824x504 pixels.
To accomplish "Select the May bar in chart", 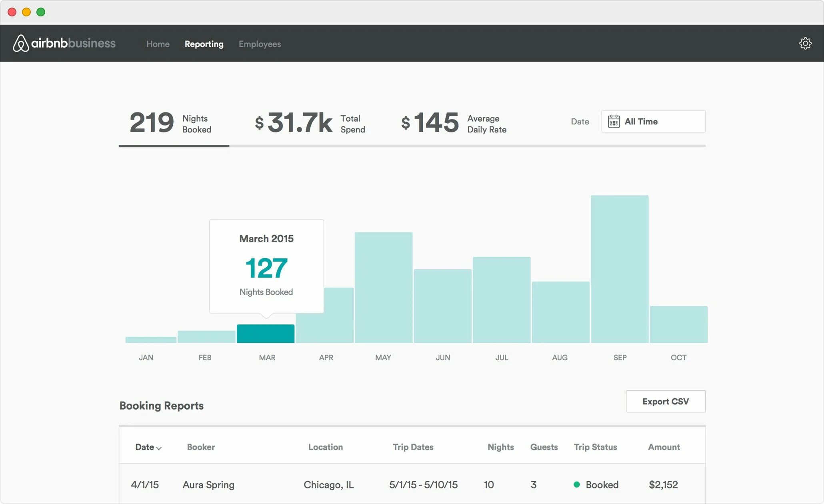I will click(x=383, y=287).
